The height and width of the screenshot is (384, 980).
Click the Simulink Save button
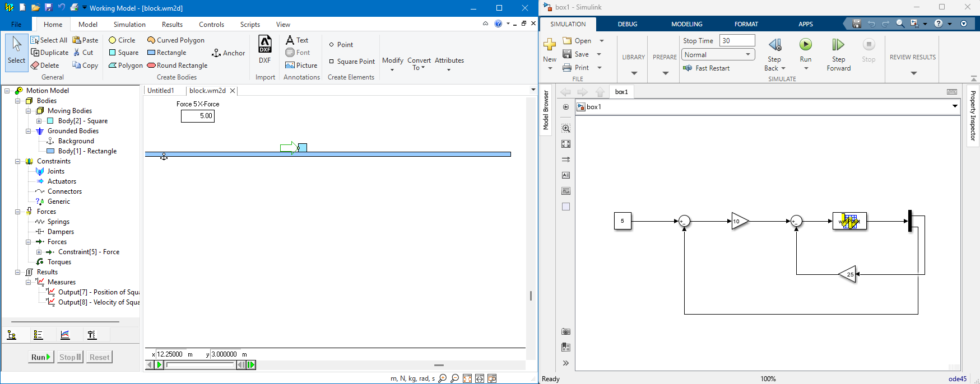(576, 54)
